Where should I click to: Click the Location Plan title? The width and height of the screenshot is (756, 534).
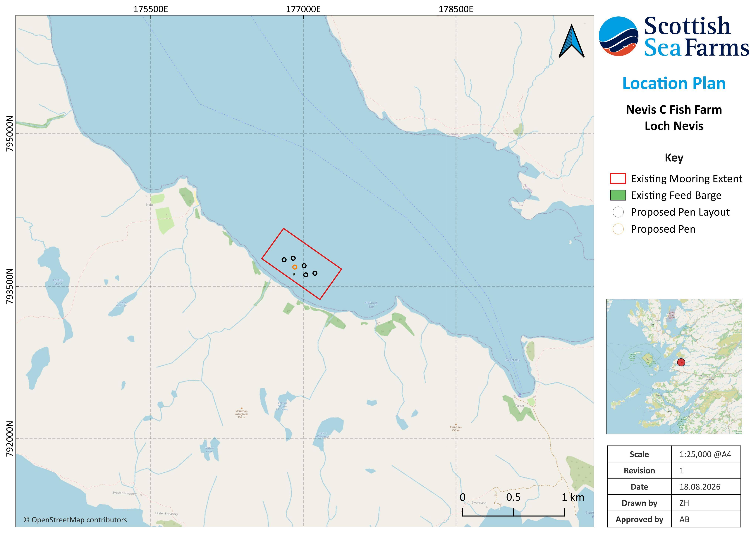pyautogui.click(x=674, y=83)
